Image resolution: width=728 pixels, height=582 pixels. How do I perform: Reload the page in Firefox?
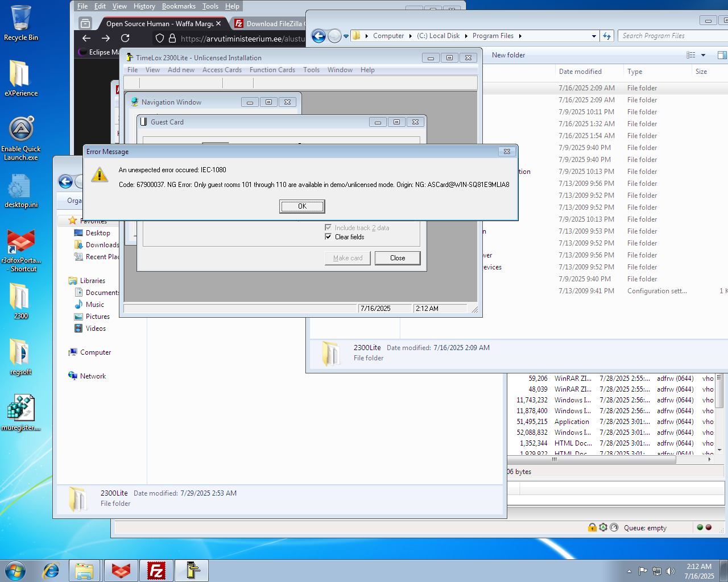pyautogui.click(x=125, y=38)
